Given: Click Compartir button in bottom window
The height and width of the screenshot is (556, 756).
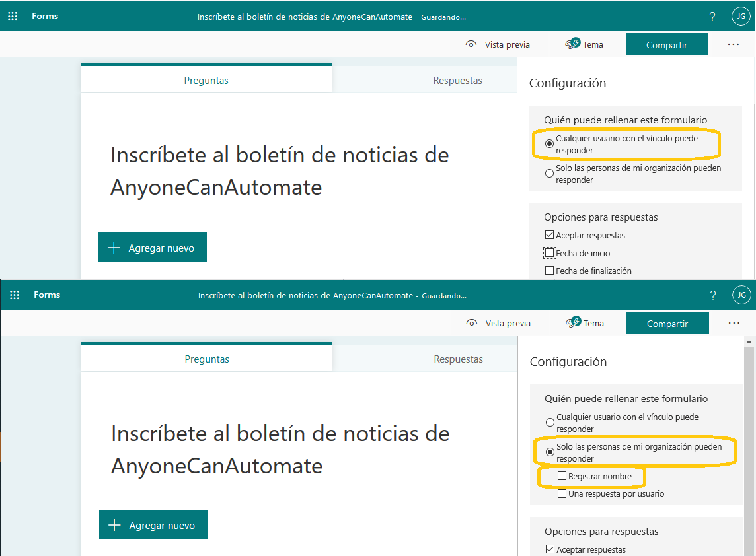Looking at the screenshot, I should [x=667, y=323].
